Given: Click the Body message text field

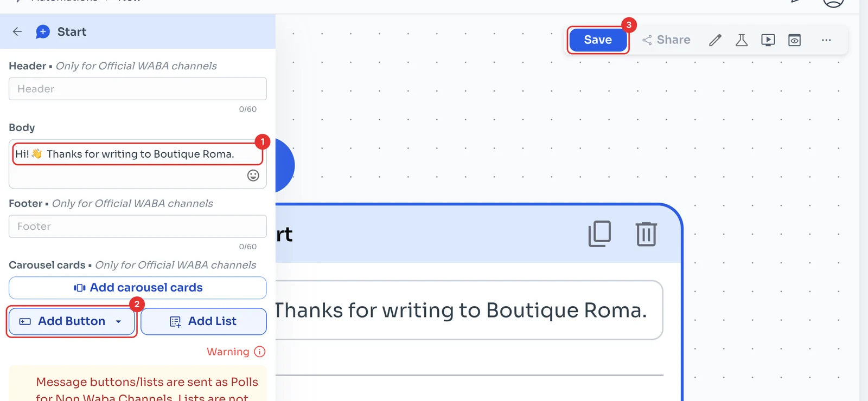Looking at the screenshot, I should (x=138, y=164).
